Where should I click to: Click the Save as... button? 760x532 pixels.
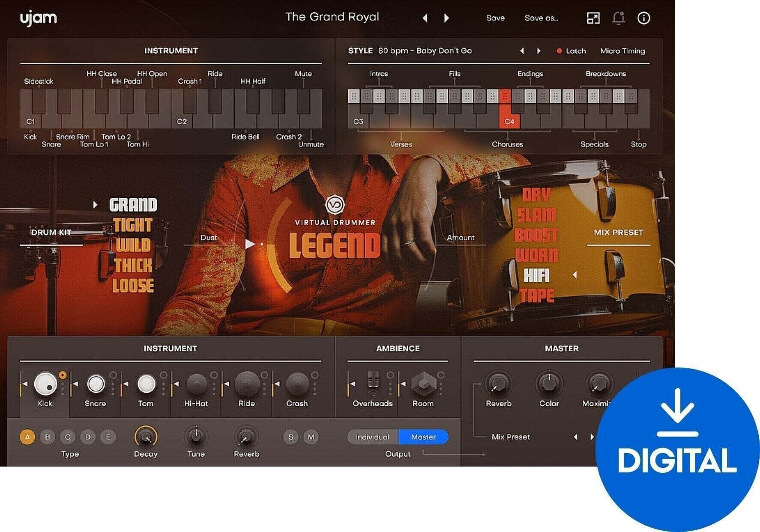click(x=541, y=18)
